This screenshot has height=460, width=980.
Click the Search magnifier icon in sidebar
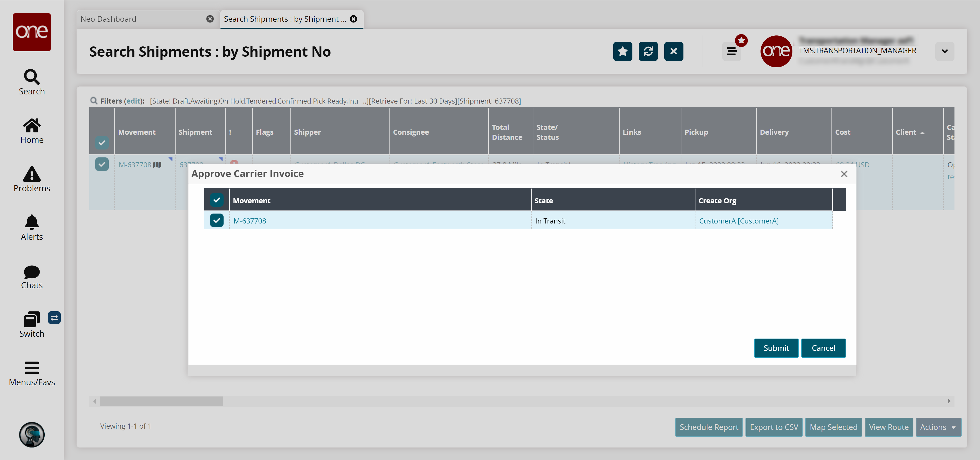tap(32, 77)
